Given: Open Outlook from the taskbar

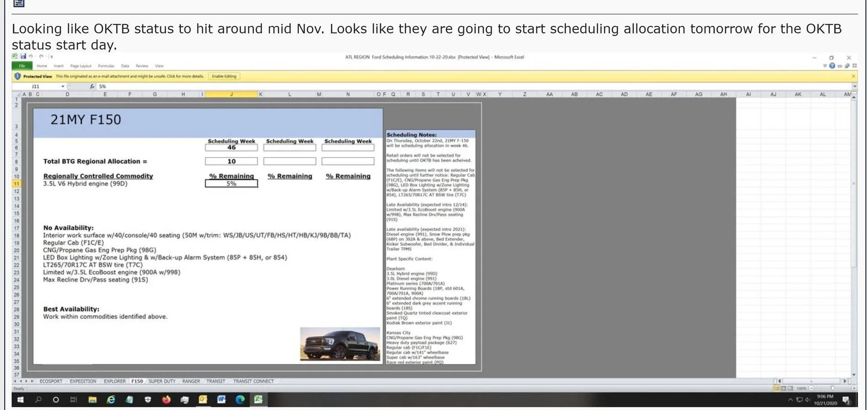Looking at the screenshot, I should click(203, 400).
